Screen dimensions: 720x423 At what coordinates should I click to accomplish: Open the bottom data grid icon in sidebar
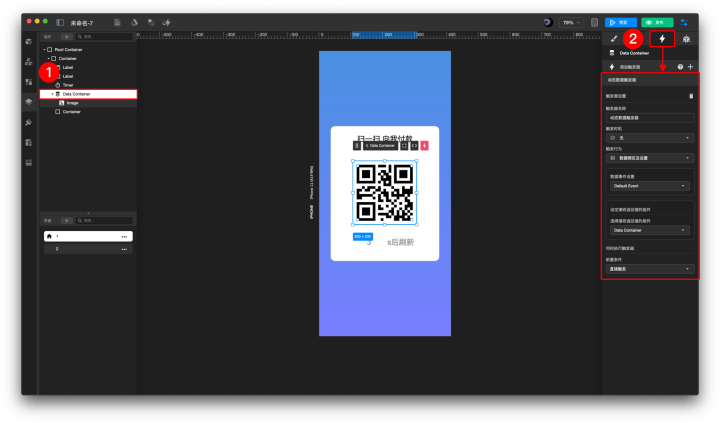[29, 163]
